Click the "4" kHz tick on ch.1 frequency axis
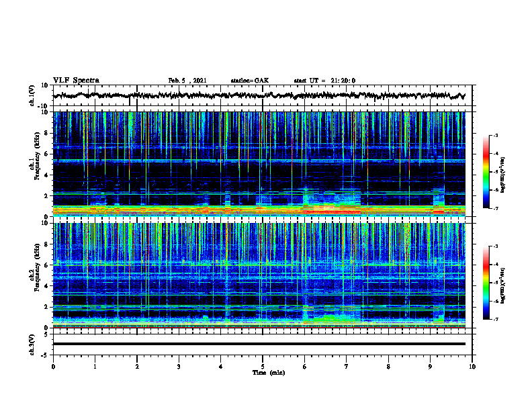 47,175
